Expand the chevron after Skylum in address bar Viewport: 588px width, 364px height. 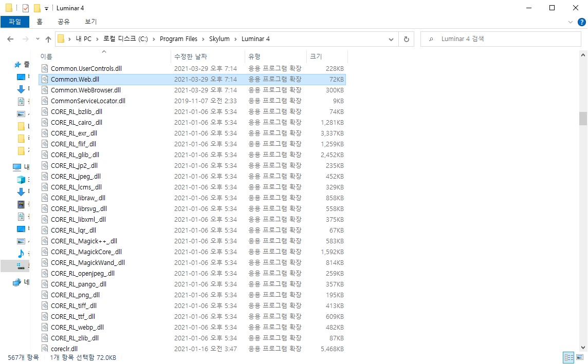click(x=235, y=39)
